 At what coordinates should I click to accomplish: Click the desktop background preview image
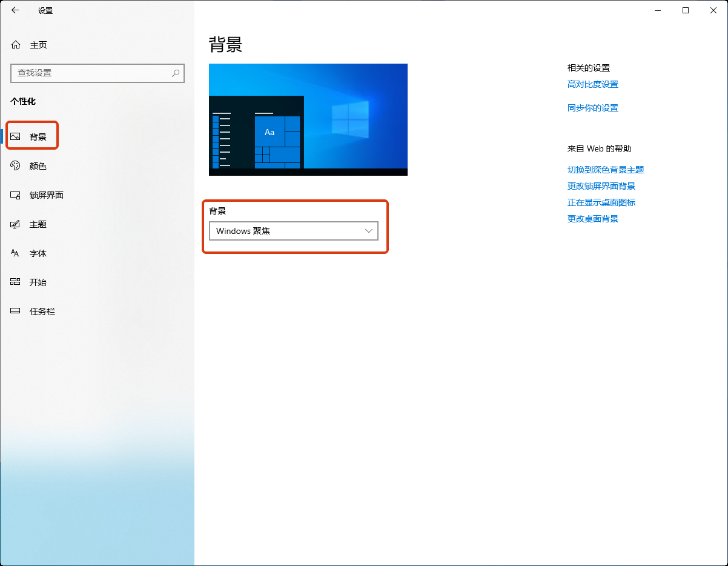coord(308,119)
